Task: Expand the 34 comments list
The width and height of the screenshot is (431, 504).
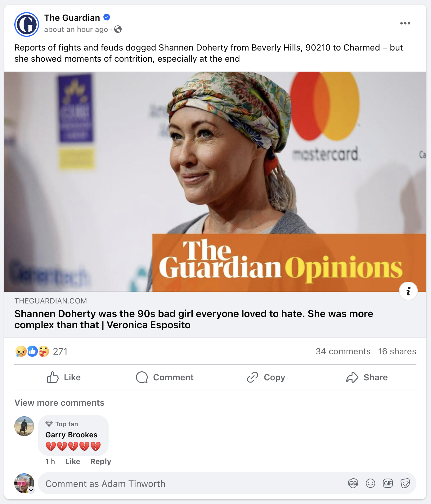Action: (x=343, y=351)
